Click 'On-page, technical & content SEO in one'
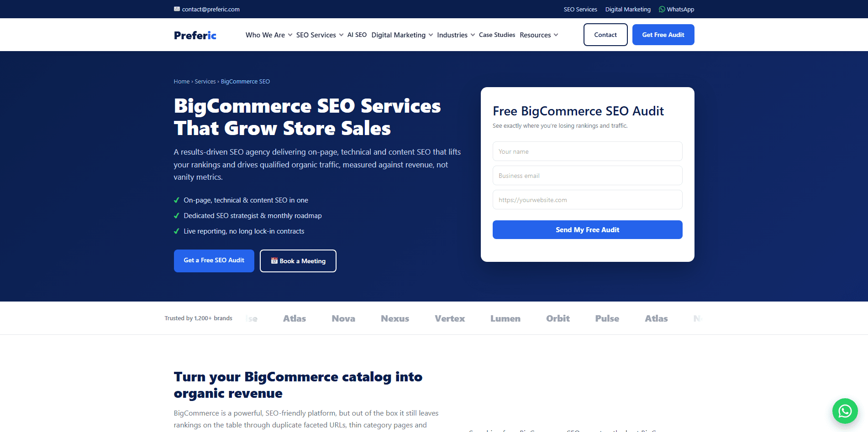Screen dimensions: 868x432 [246, 200]
